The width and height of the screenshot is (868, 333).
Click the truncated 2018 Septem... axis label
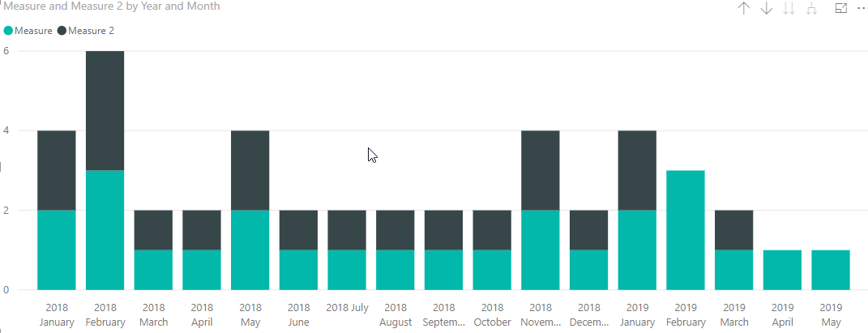[443, 314]
